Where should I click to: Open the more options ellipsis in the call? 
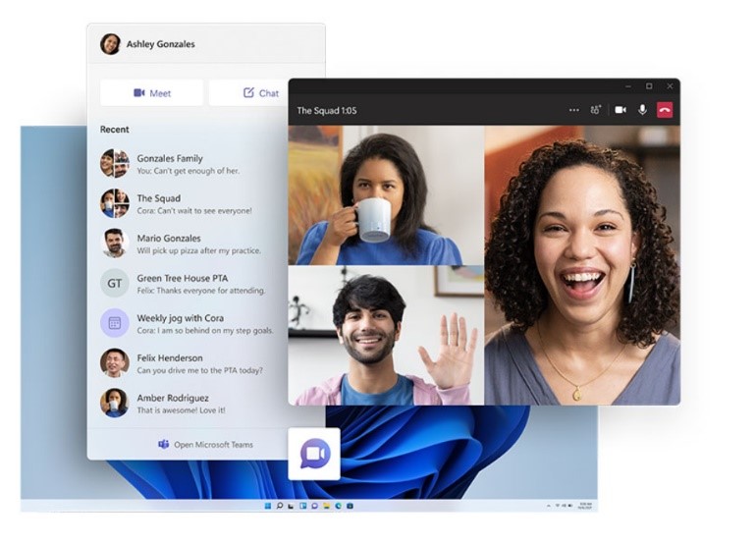[574, 110]
